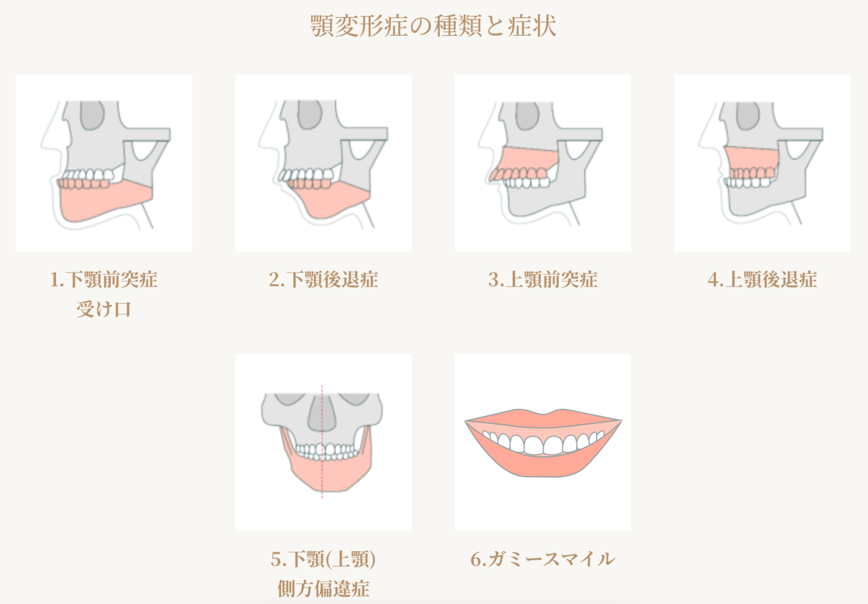Click the 1.下顎前突症 label
The height and width of the screenshot is (604, 868).
[x=104, y=279]
